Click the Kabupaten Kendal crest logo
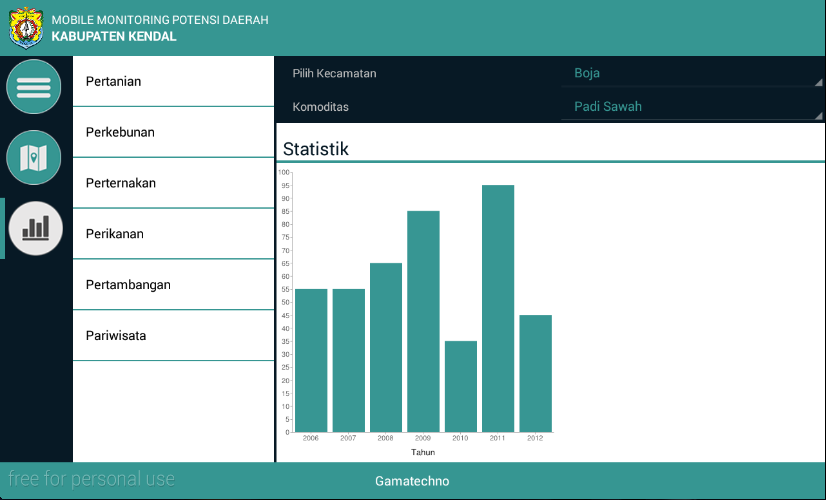The height and width of the screenshot is (500, 826). tap(26, 28)
